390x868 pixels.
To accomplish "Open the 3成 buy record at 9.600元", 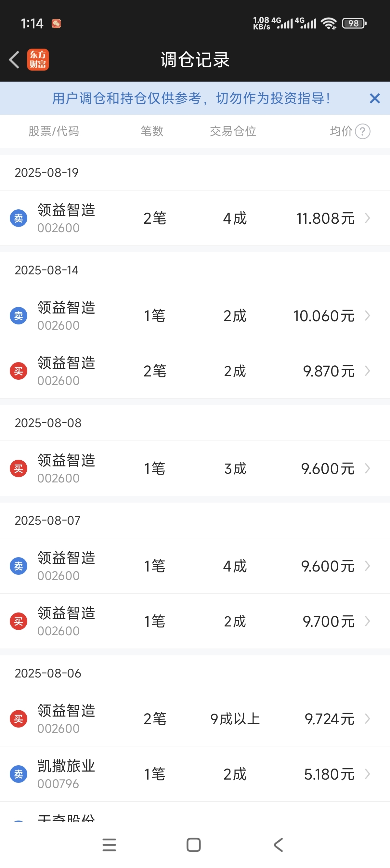I will point(195,468).
